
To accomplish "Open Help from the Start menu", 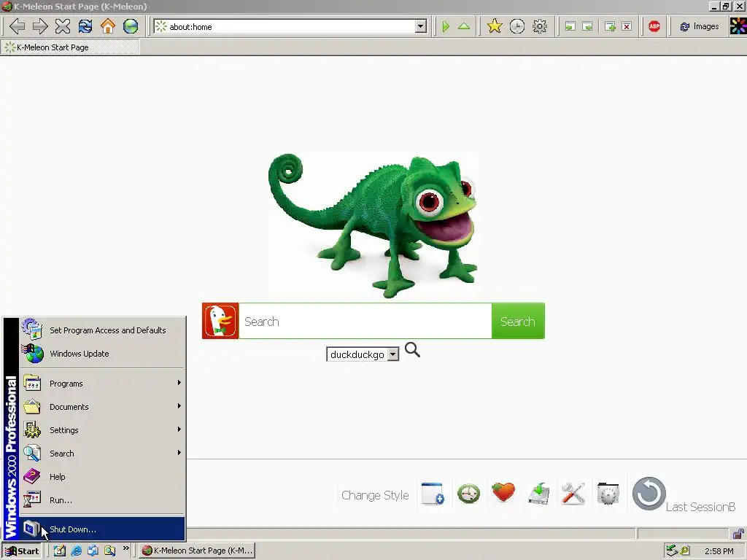I will tap(101, 477).
